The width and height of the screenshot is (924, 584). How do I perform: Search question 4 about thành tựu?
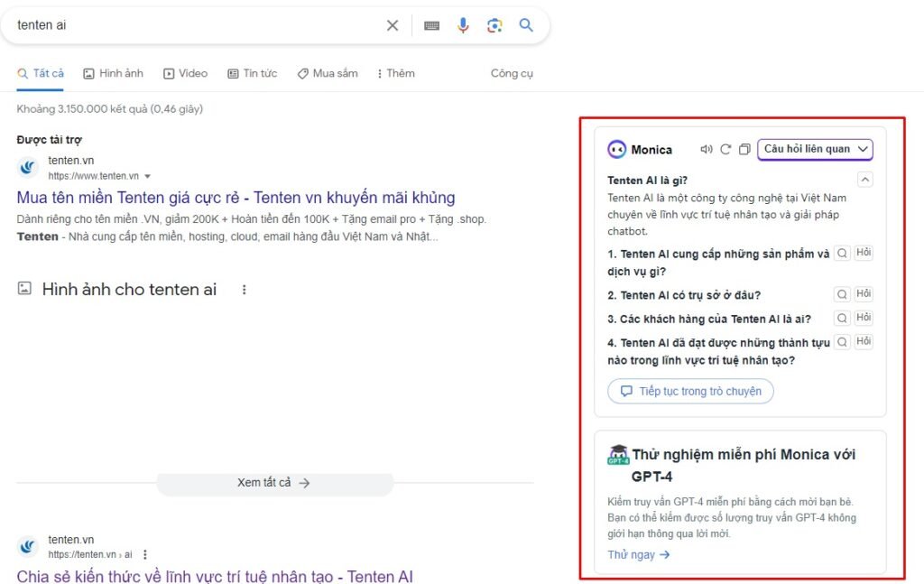click(x=842, y=342)
